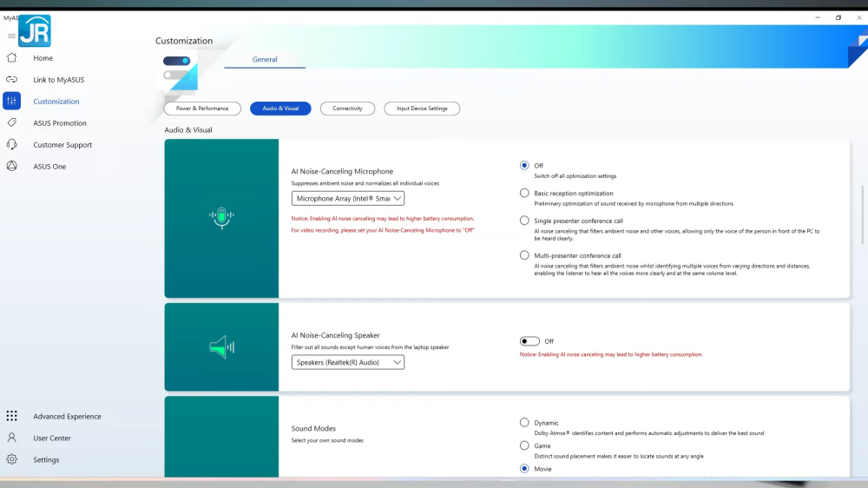Select Power & Performance category
Image resolution: width=868 pixels, height=488 pixels.
(202, 109)
